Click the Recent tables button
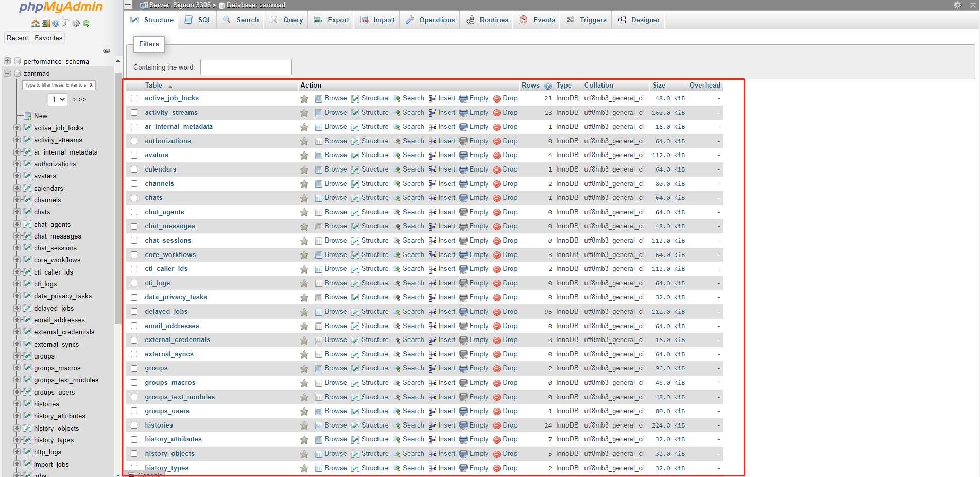This screenshot has height=477, width=980. pos(18,38)
